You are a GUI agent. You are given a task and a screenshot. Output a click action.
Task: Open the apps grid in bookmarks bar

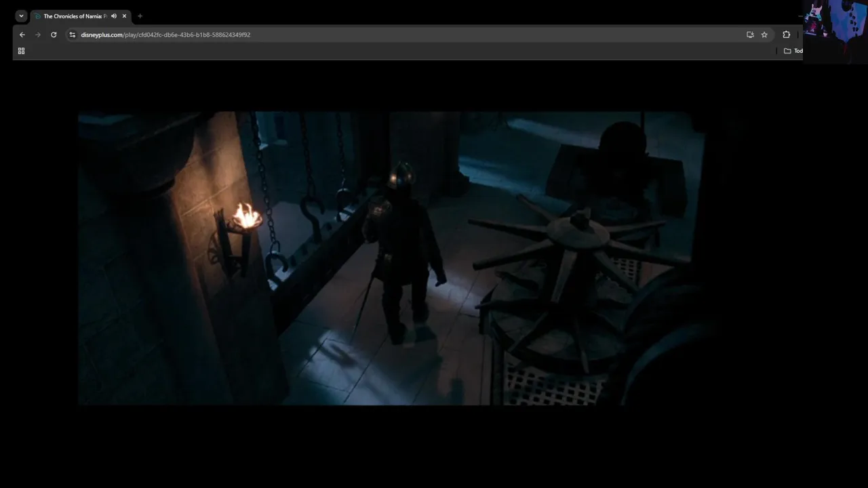click(21, 51)
